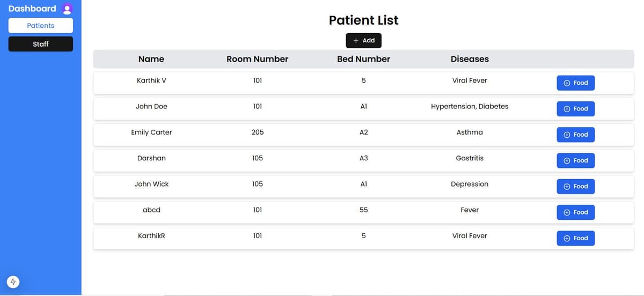Open the Patients section in sidebar
Image resolution: width=644 pixels, height=296 pixels.
point(41,26)
